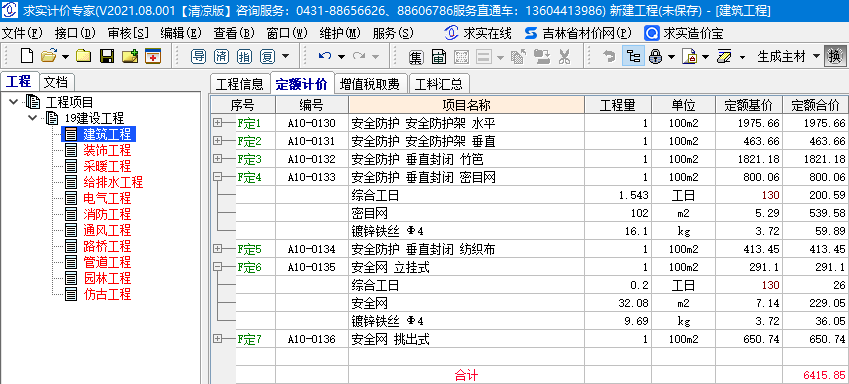Select 采暖工程 in the project tree
This screenshot has width=849, height=384.
[107, 166]
